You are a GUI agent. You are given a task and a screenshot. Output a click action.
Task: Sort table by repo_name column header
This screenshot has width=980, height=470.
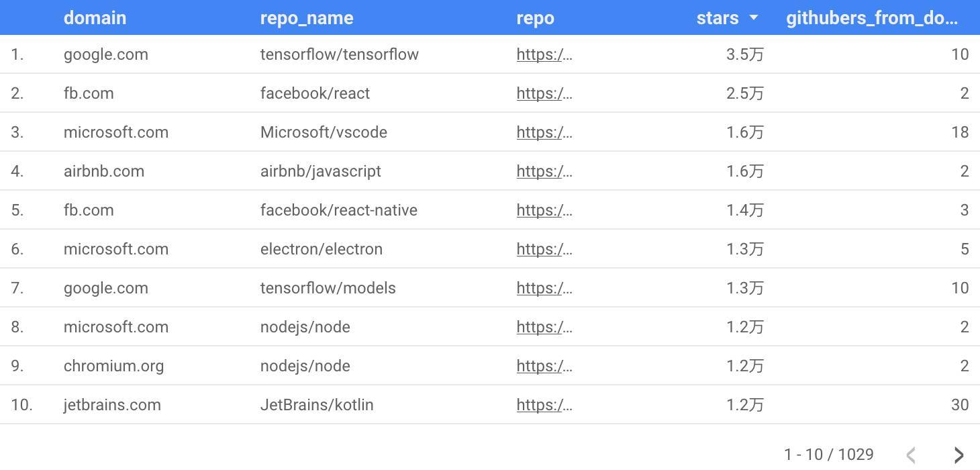[x=306, y=18]
